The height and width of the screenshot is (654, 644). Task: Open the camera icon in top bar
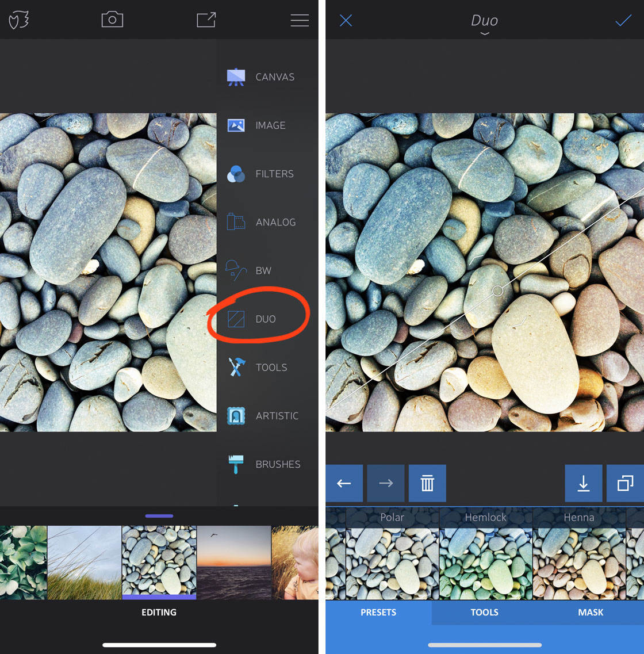point(112,20)
